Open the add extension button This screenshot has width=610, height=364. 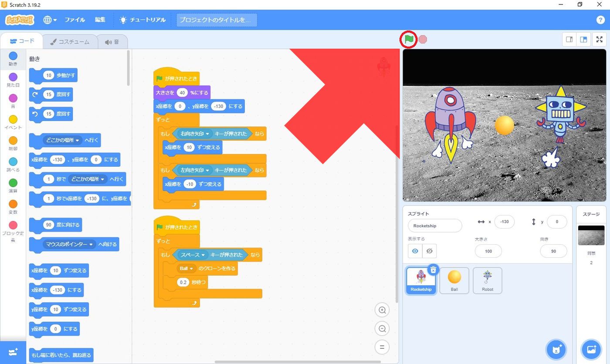tap(13, 352)
